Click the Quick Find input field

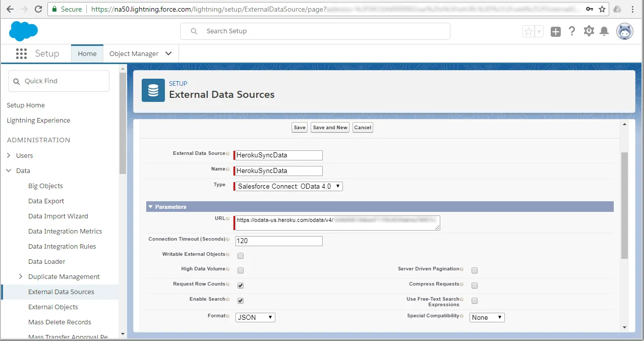coord(58,81)
